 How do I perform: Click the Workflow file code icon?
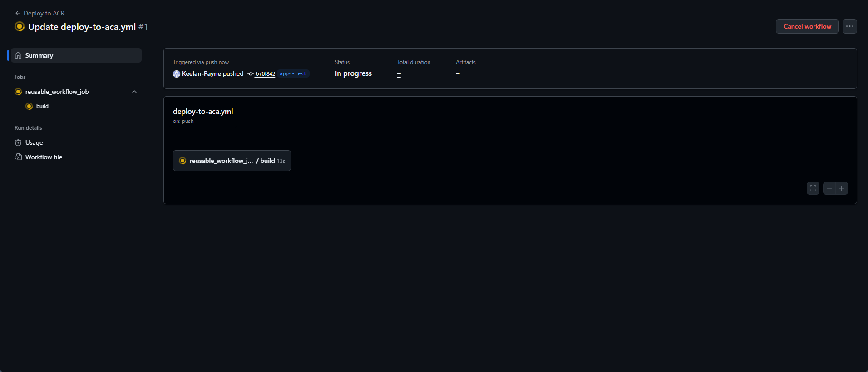18,157
